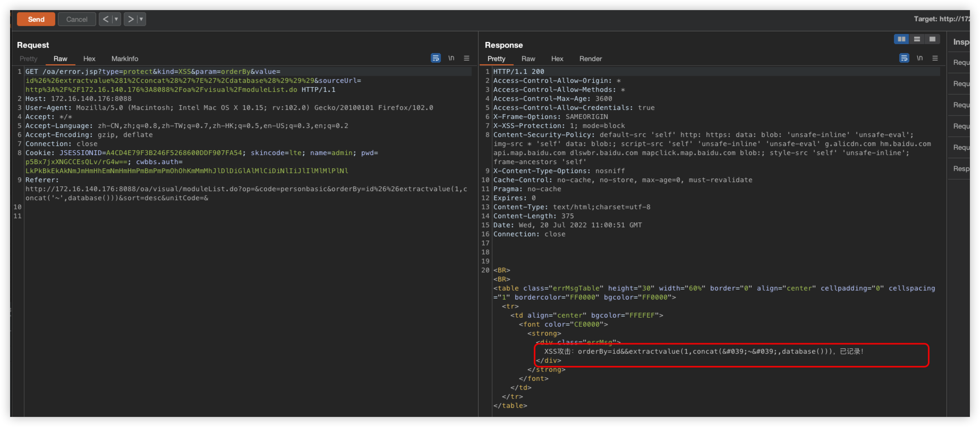
Task: Show non-printable \n characters in Response
Action: [x=919, y=58]
